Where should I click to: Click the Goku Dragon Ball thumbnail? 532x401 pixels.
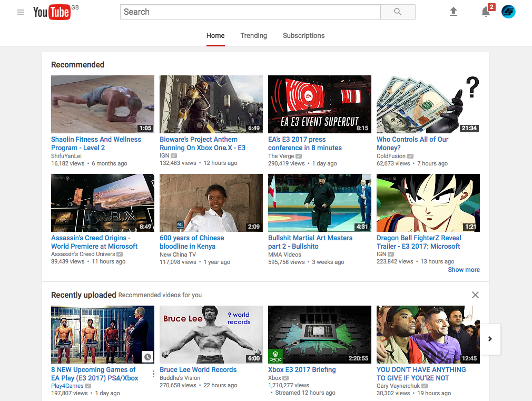click(x=428, y=203)
